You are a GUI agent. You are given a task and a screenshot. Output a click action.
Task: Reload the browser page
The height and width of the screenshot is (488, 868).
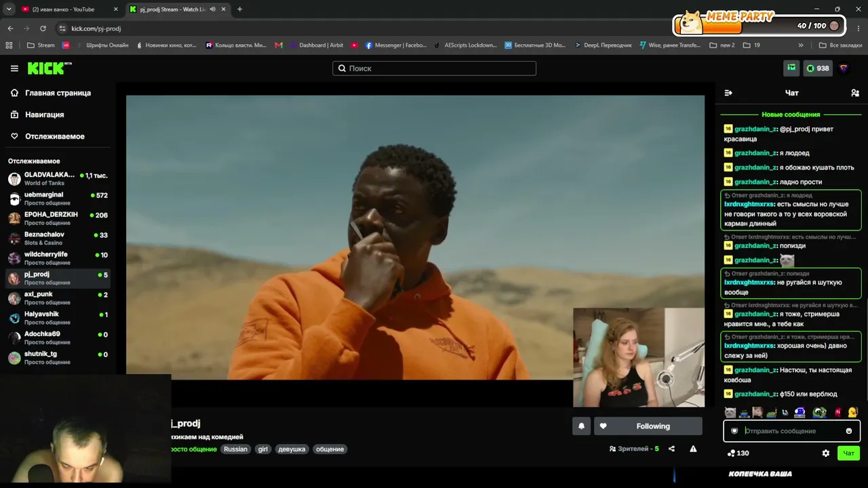coord(43,28)
